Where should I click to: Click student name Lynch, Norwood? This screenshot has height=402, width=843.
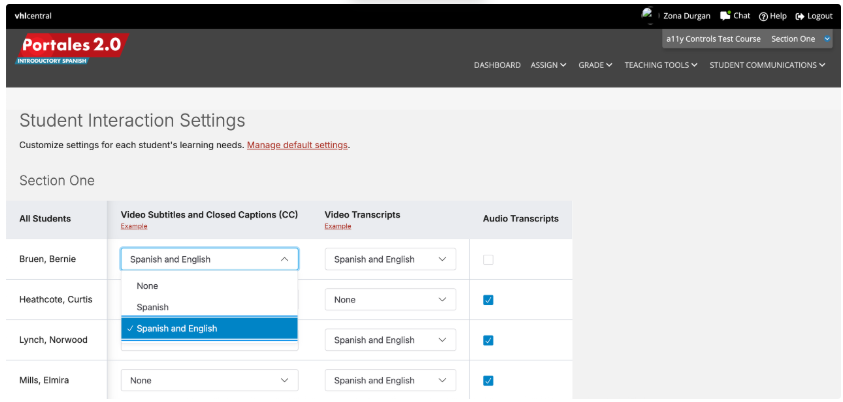(x=53, y=340)
